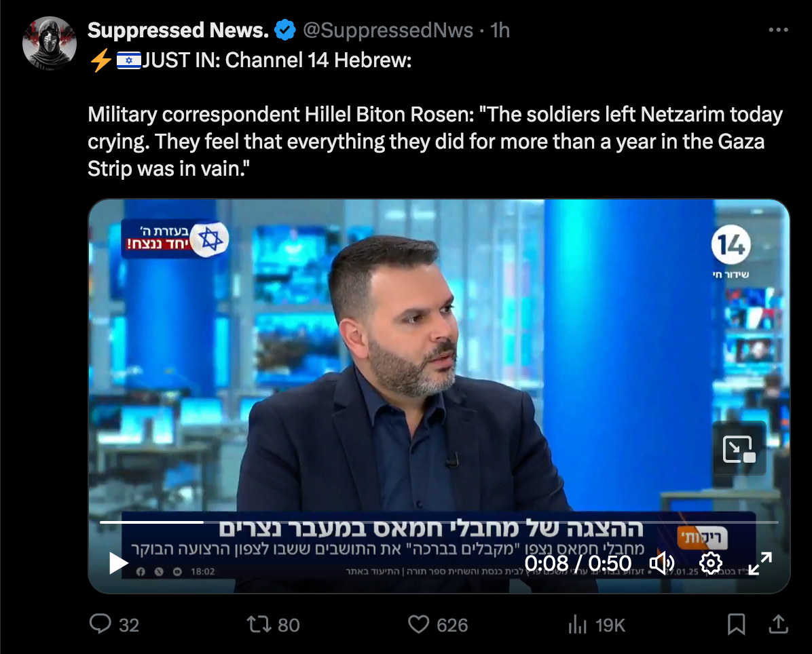812x654 pixels.
Task: Mute the video with speaker icon
Action: [x=662, y=563]
